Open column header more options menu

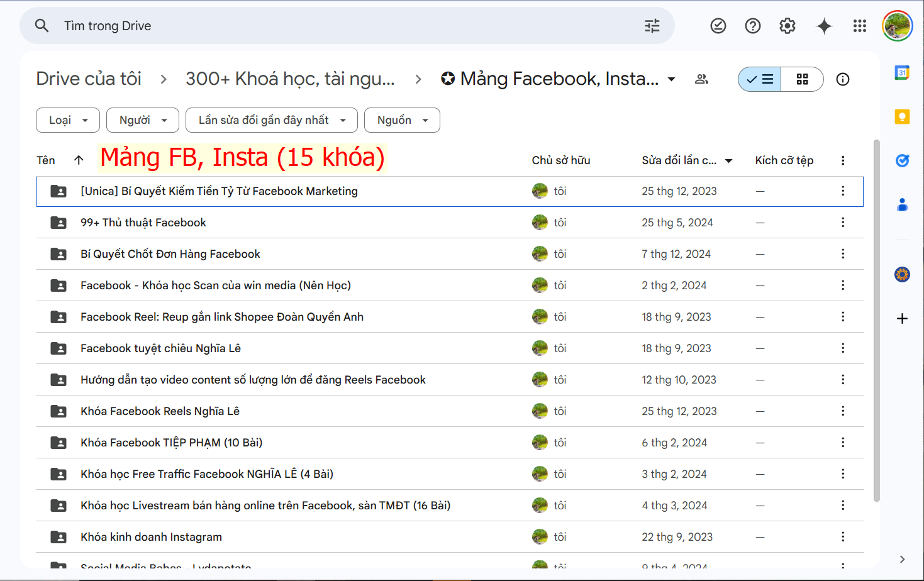(x=843, y=160)
